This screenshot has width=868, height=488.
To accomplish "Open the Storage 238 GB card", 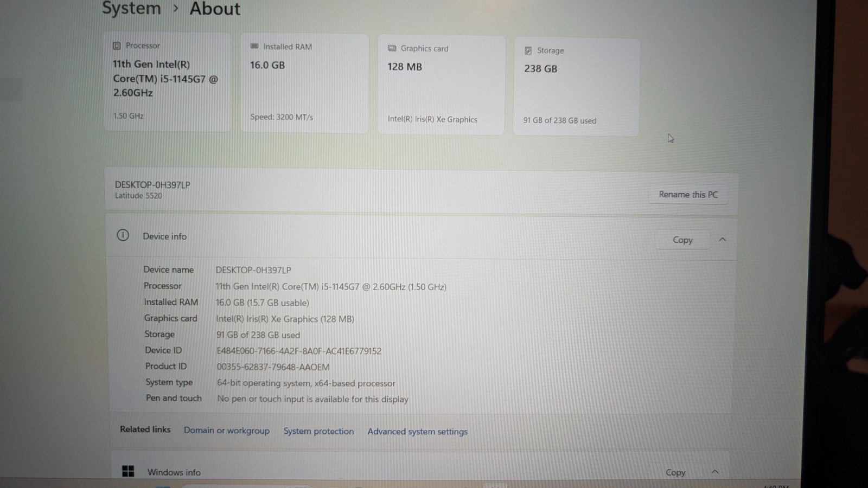I will (x=576, y=87).
